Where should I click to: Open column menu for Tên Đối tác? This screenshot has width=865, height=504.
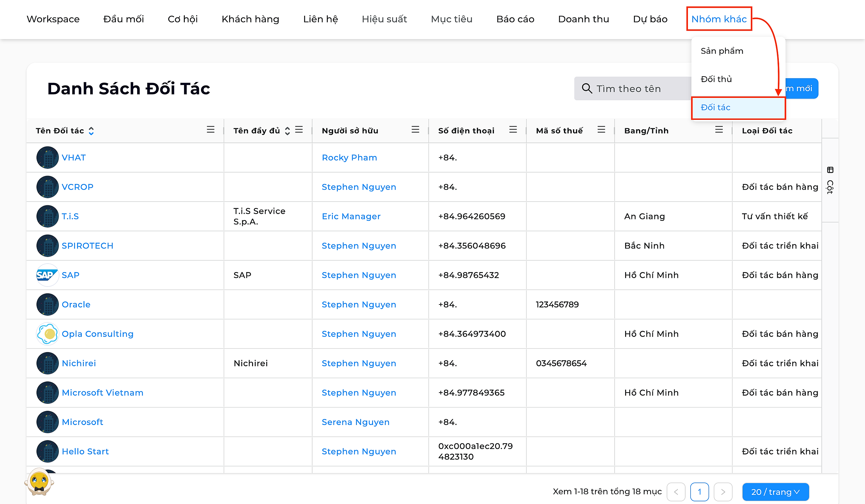[x=211, y=130]
